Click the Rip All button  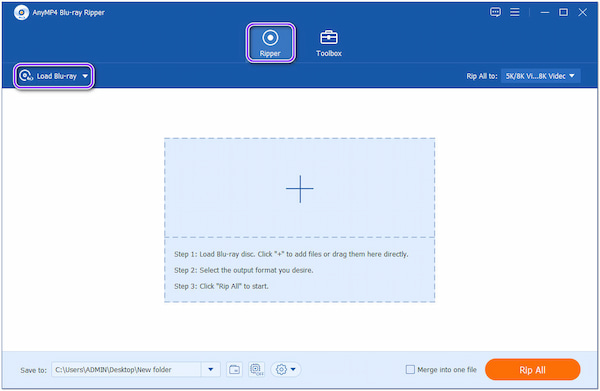[x=532, y=370]
